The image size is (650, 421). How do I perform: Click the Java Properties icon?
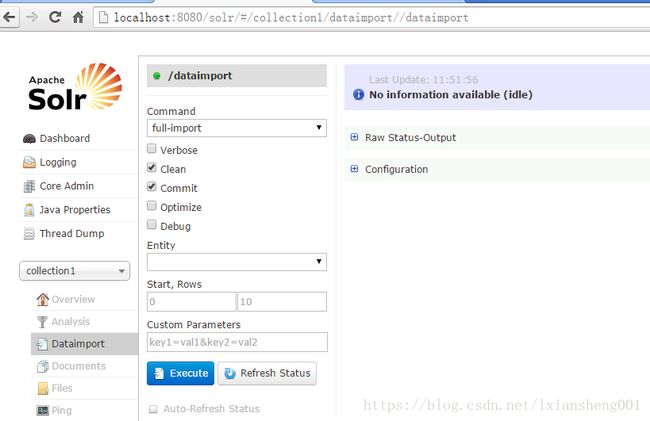(x=29, y=210)
